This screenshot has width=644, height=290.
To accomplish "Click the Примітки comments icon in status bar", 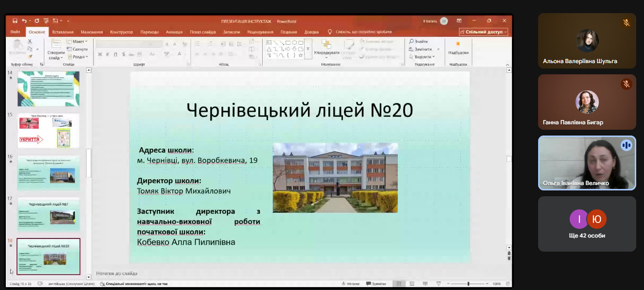I will pos(375,284).
